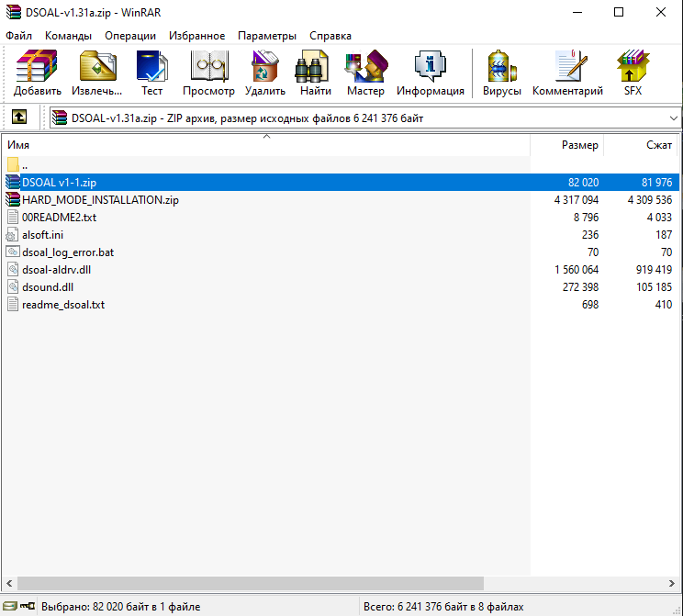Run the Вирусы (Virus scan) tool

pos(501,73)
